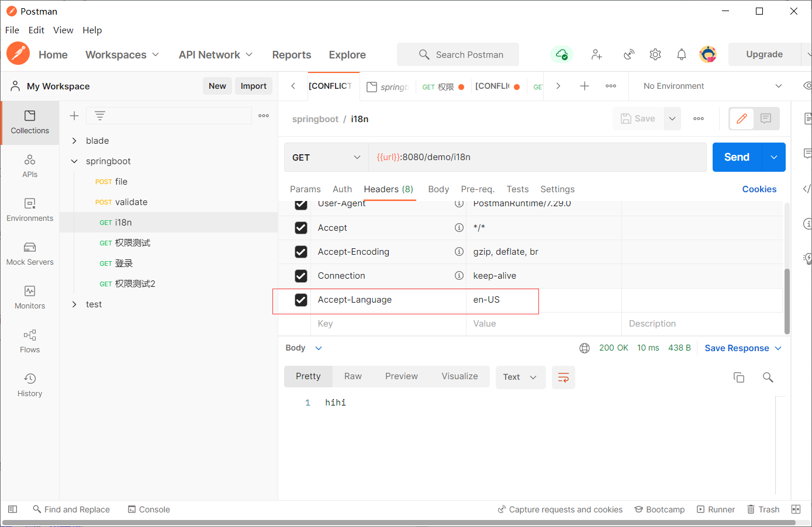Image resolution: width=812 pixels, height=527 pixels.
Task: Open the View menu
Action: pyautogui.click(x=63, y=30)
